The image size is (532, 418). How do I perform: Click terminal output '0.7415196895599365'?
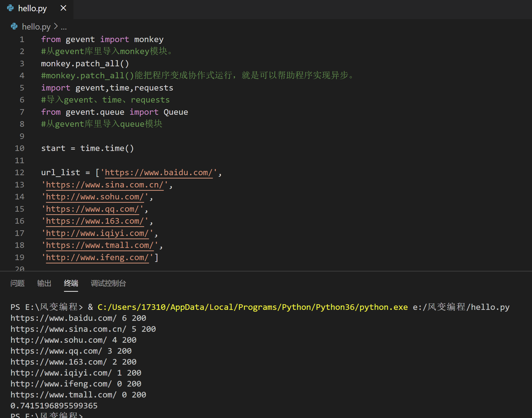coord(54,406)
